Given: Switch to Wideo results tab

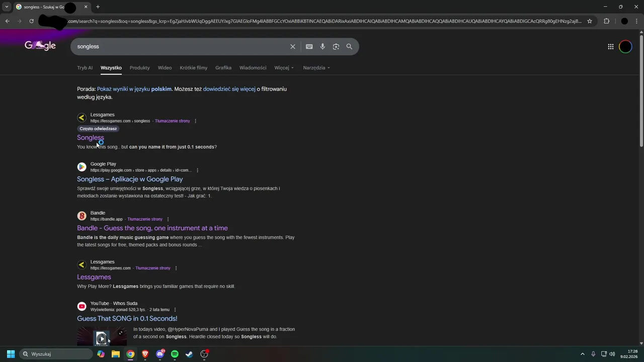Looking at the screenshot, I should pos(165,67).
